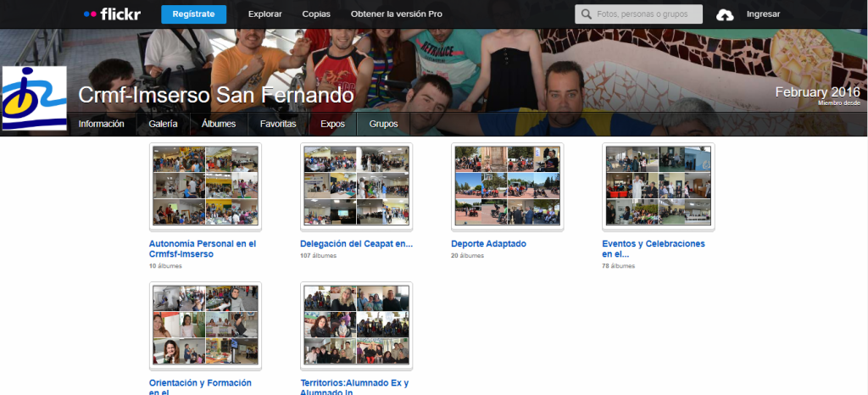The width and height of the screenshot is (868, 395).
Task: Click Ingresar to sign in
Action: [x=763, y=14]
